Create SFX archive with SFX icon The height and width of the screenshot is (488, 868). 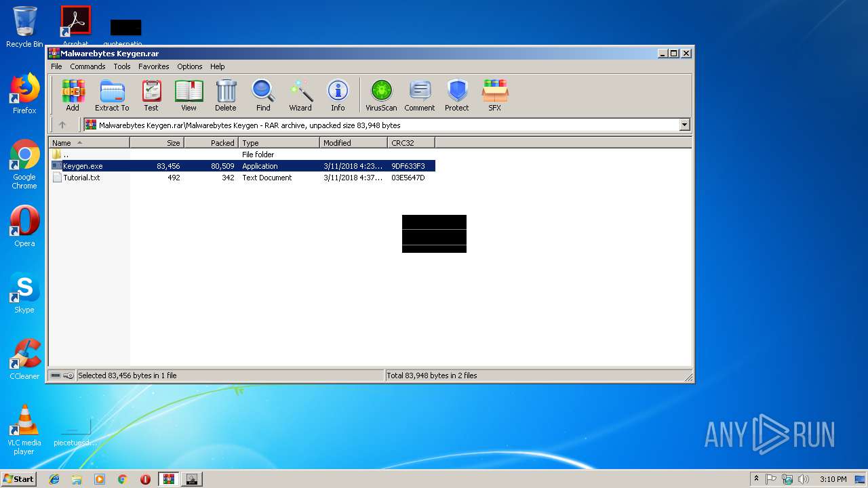(495, 96)
